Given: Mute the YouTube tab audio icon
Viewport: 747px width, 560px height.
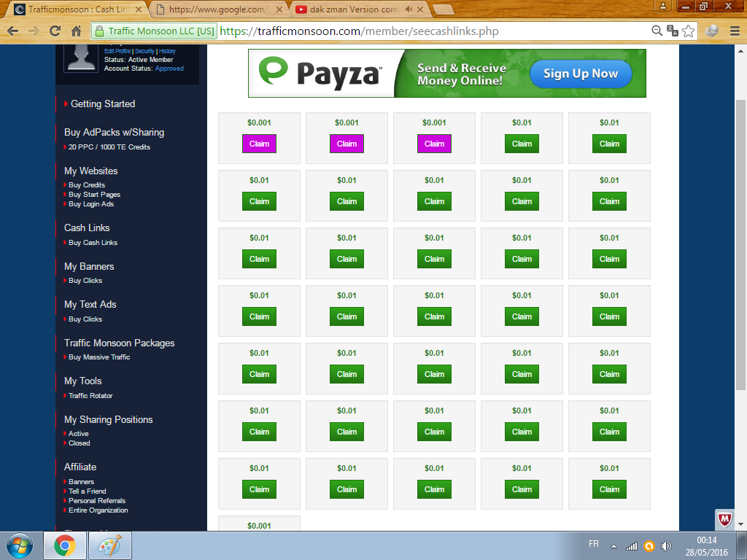Looking at the screenshot, I should (x=409, y=9).
